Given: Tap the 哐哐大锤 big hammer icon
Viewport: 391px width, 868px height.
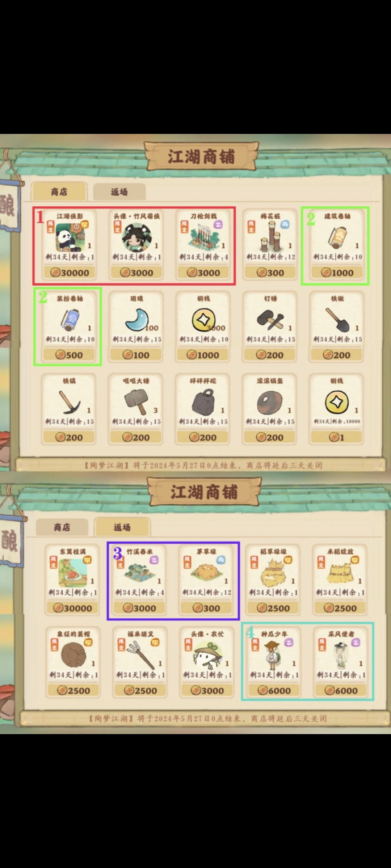Looking at the screenshot, I should (136, 402).
